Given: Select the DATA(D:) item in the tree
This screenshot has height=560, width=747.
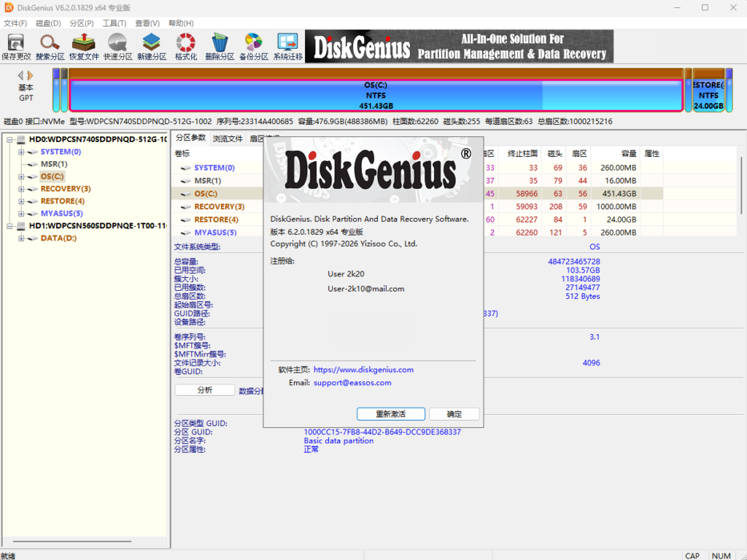Looking at the screenshot, I should coord(58,238).
